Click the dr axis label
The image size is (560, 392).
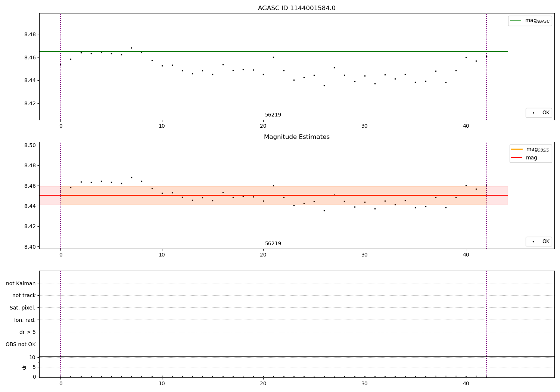24,367
